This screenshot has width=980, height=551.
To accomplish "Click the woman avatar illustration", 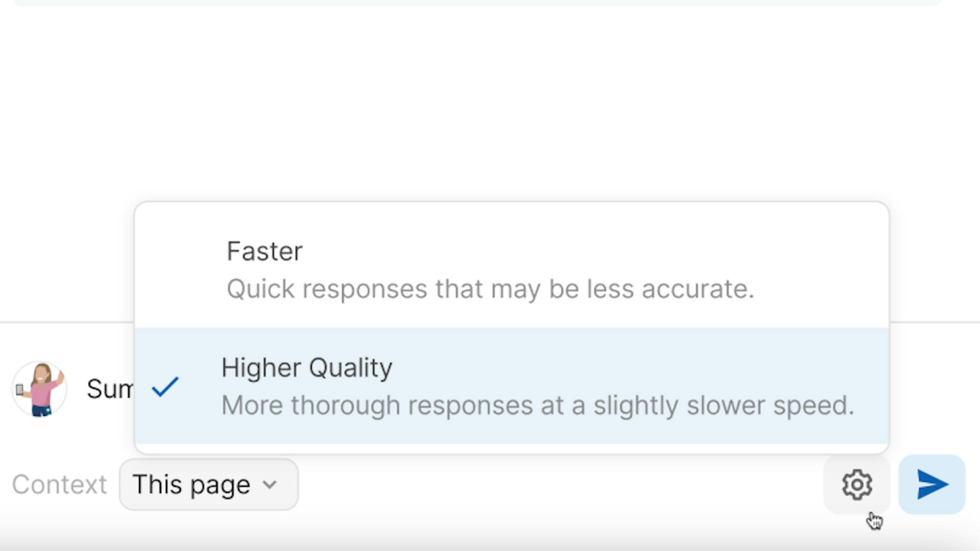I will point(40,389).
